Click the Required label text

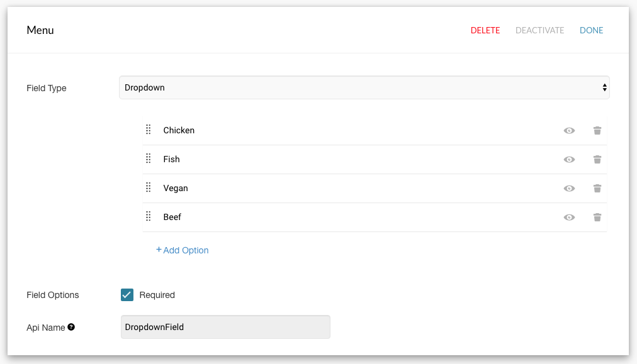click(157, 295)
